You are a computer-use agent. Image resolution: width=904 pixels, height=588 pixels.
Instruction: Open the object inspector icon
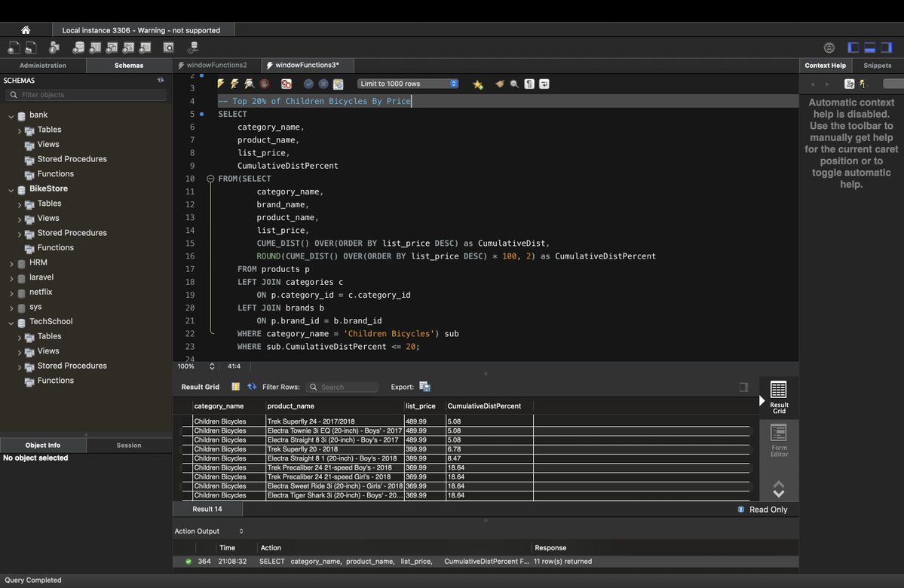(x=54, y=47)
